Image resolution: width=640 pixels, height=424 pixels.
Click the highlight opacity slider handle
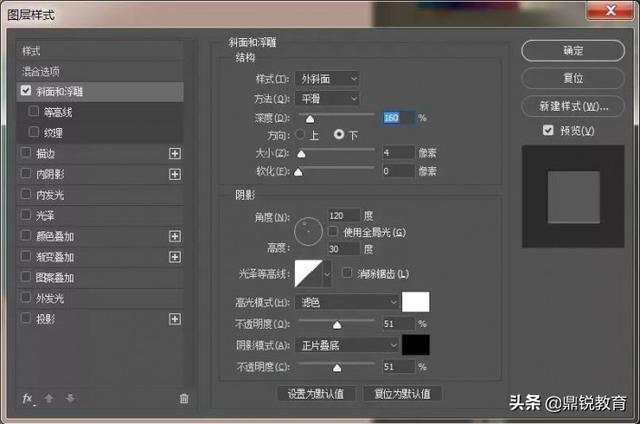point(337,325)
